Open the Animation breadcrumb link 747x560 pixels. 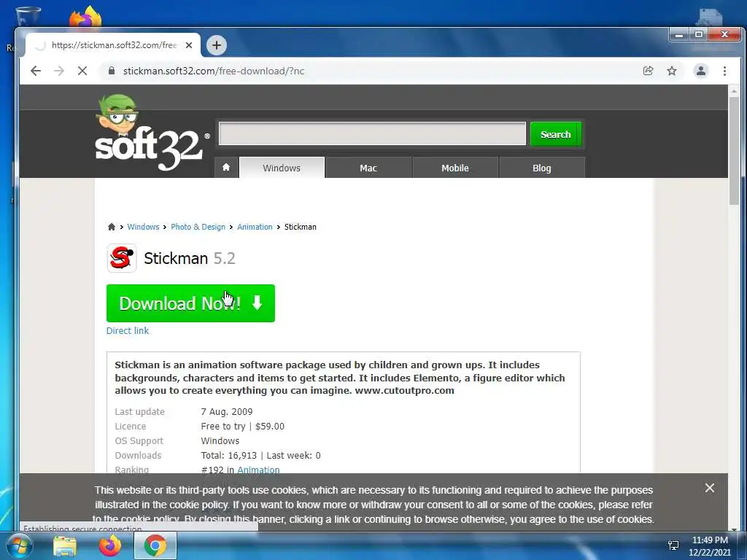[255, 227]
